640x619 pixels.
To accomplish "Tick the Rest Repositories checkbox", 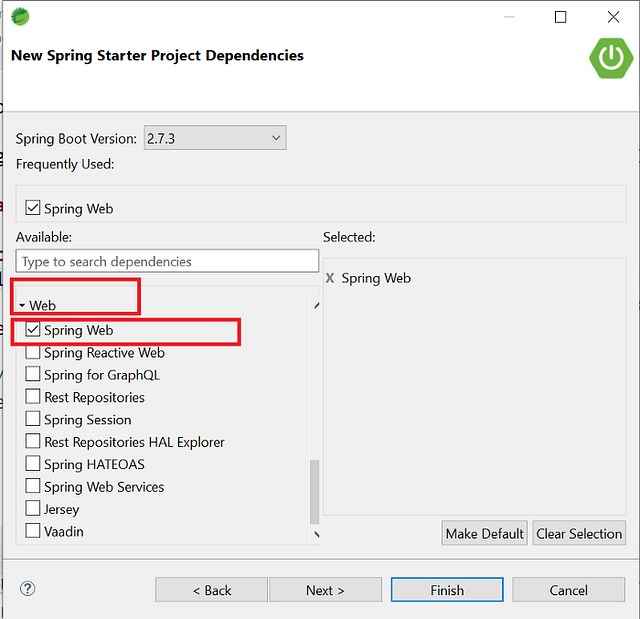I will coord(33,396).
